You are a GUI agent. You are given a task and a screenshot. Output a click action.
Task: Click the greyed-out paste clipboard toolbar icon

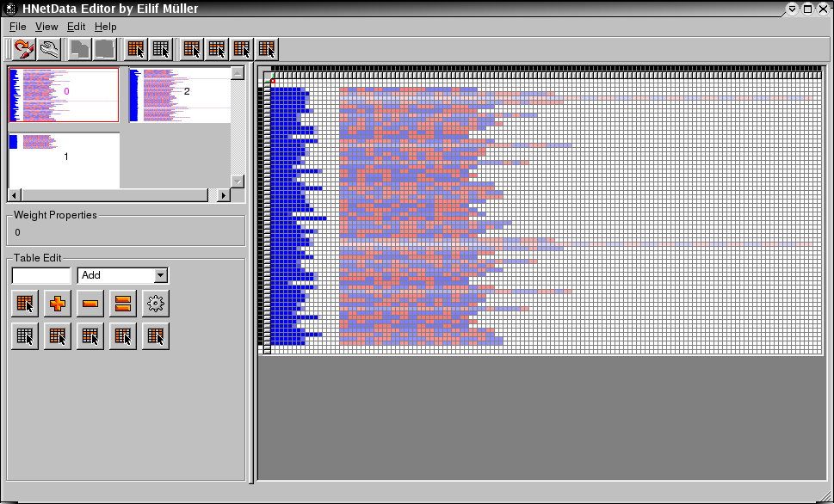[x=105, y=49]
